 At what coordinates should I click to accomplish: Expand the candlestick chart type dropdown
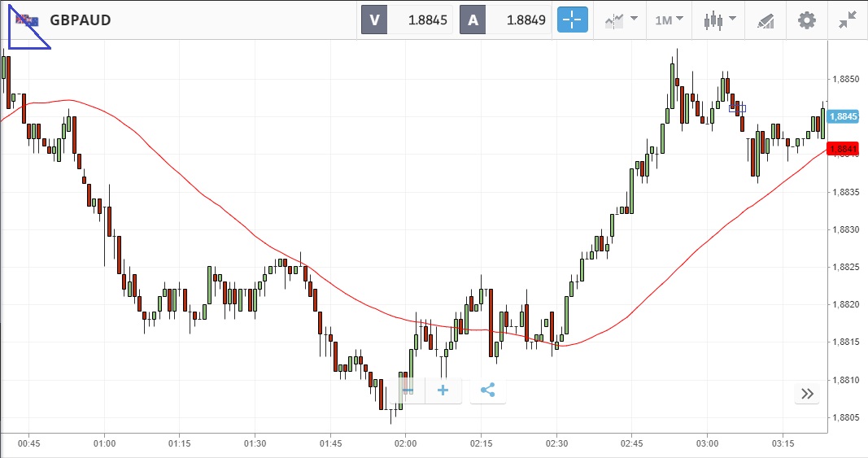[720, 20]
